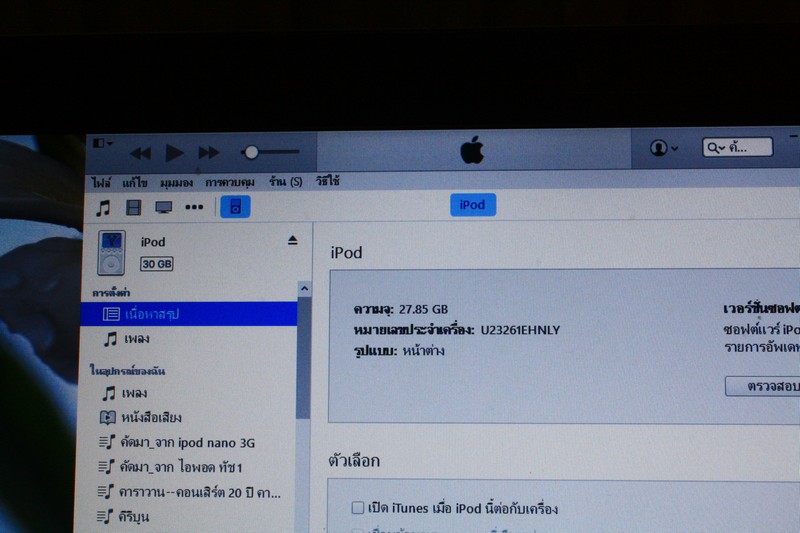The height and width of the screenshot is (533, 800).
Task: Click the rewind previous track icon
Action: coord(141,153)
